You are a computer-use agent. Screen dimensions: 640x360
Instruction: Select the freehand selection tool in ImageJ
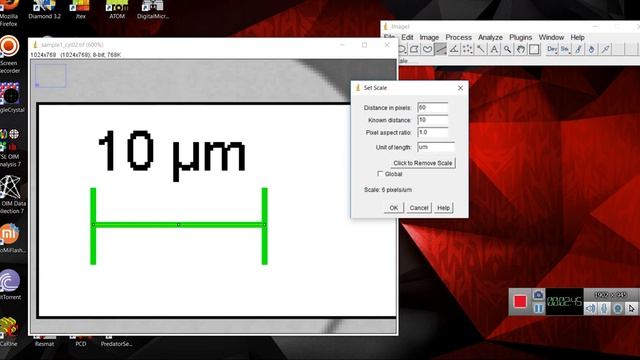[x=427, y=49]
